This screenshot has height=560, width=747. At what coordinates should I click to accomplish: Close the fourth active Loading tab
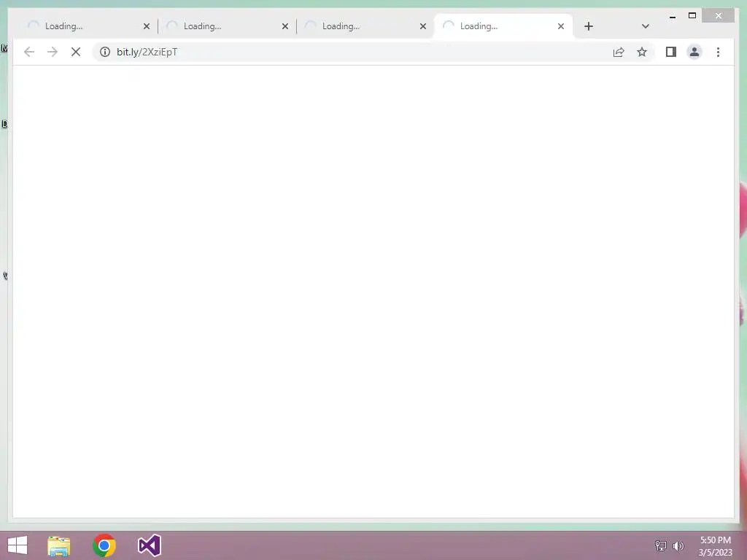tap(561, 26)
